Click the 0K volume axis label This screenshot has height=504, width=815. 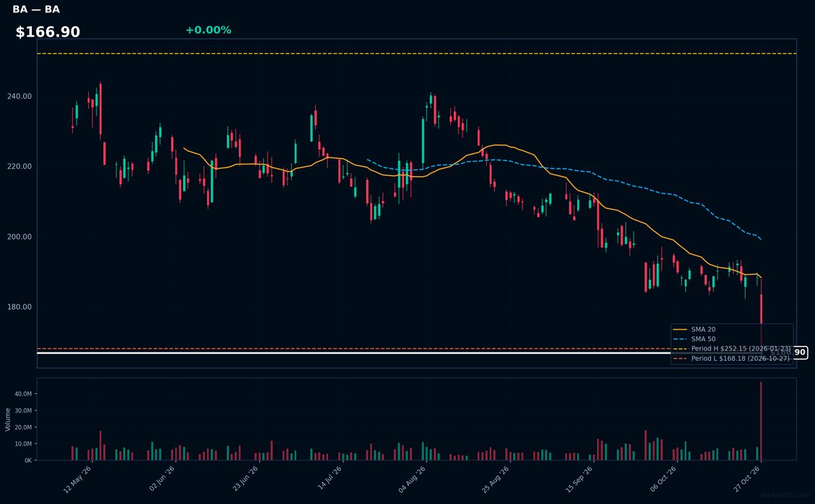28,461
